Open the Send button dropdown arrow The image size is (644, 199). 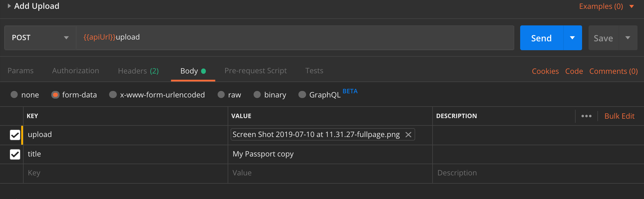coord(572,38)
